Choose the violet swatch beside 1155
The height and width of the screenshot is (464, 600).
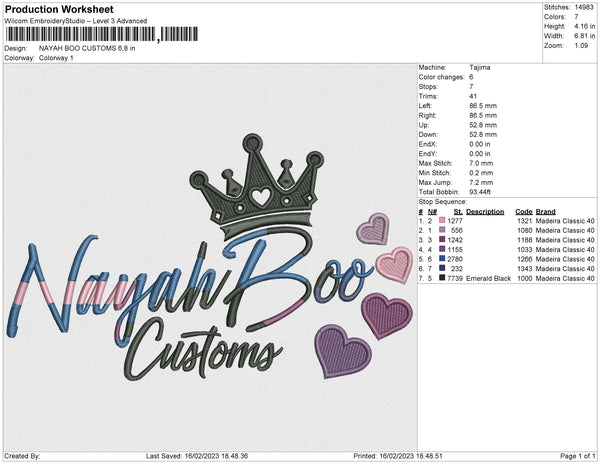click(442, 249)
